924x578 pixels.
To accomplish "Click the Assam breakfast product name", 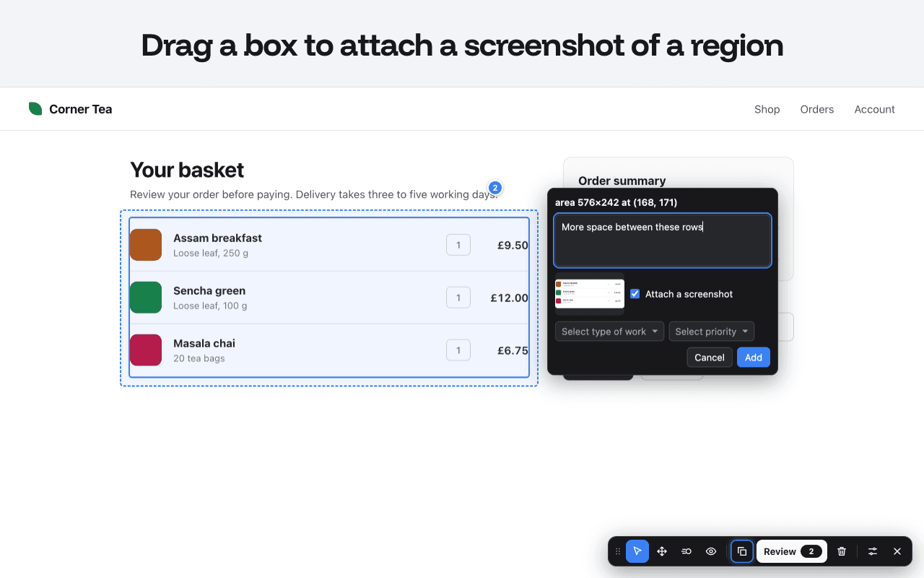I will pos(217,238).
